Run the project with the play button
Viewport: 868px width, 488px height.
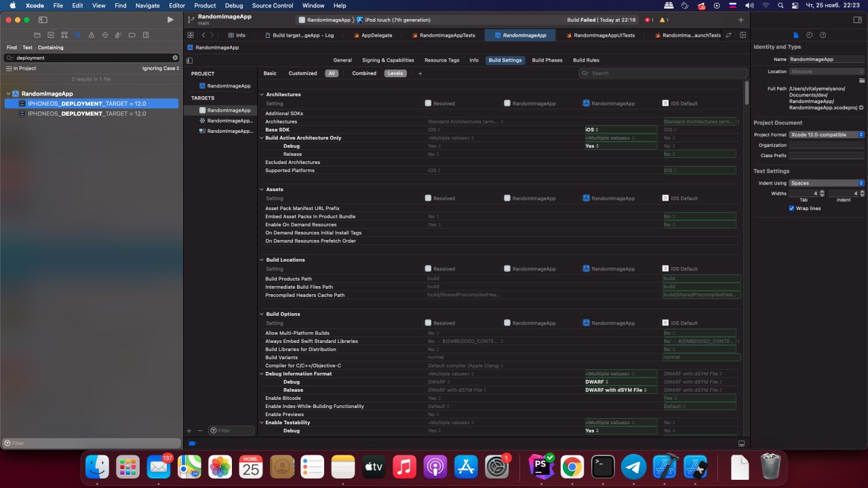(x=170, y=20)
